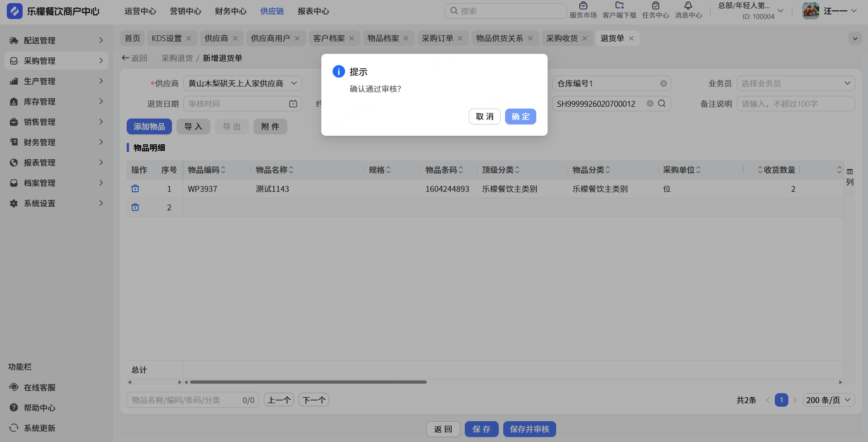This screenshot has height=442, width=868.
Task: Confirm the audit with 确定 button
Action: click(x=520, y=117)
